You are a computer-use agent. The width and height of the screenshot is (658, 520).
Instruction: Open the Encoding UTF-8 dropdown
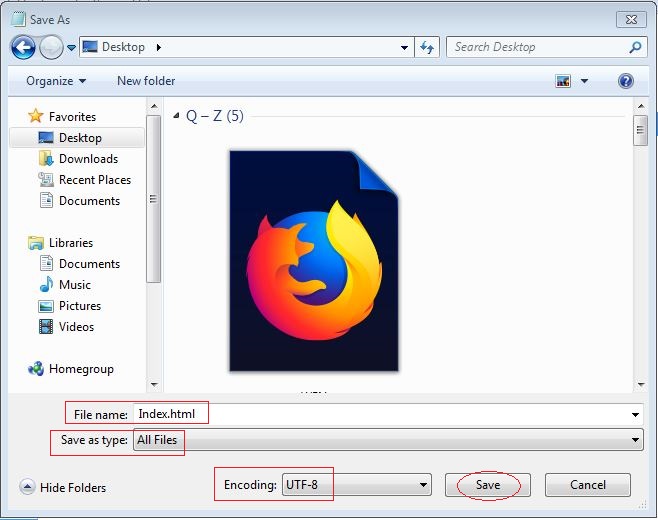tap(357, 485)
